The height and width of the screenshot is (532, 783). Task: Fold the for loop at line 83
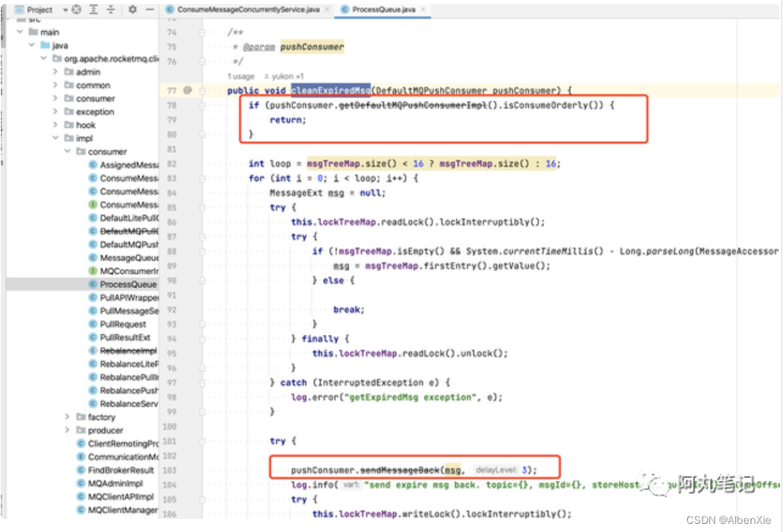pyautogui.click(x=202, y=178)
